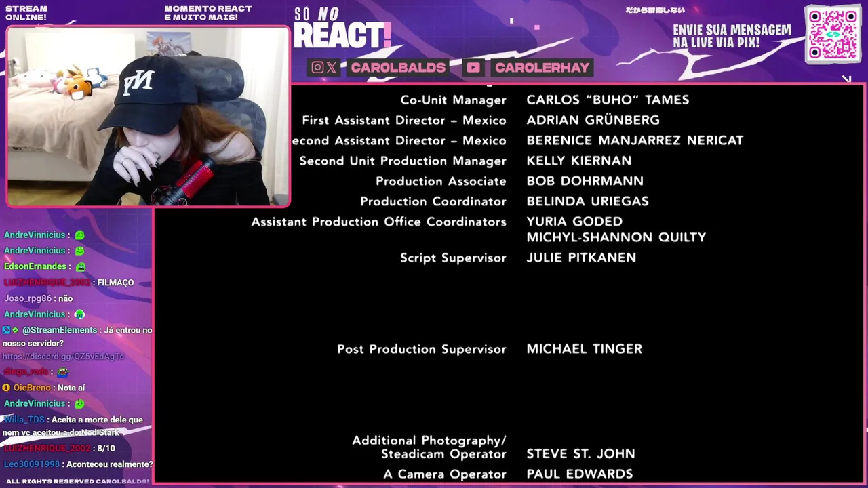Image resolution: width=868 pixels, height=488 pixels.
Task: Click the moderator badge next to StreamElements
Action: (x=6, y=330)
